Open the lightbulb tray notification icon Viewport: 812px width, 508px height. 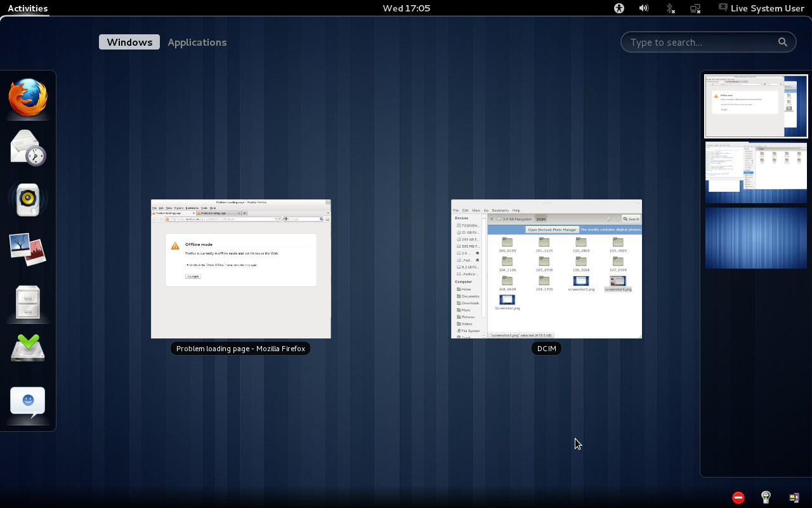click(766, 497)
